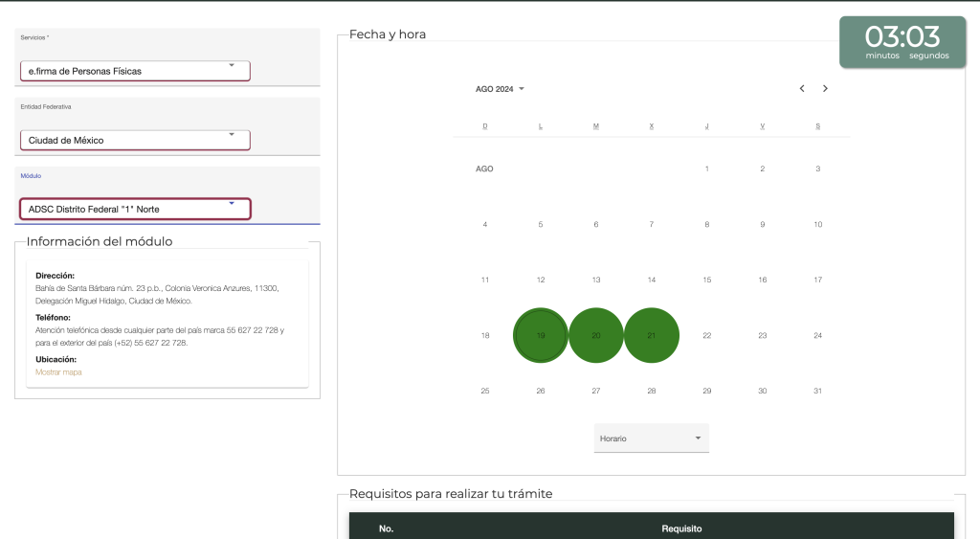Image resolution: width=980 pixels, height=539 pixels.
Task: Go to previous month in calendar
Action: (x=802, y=89)
